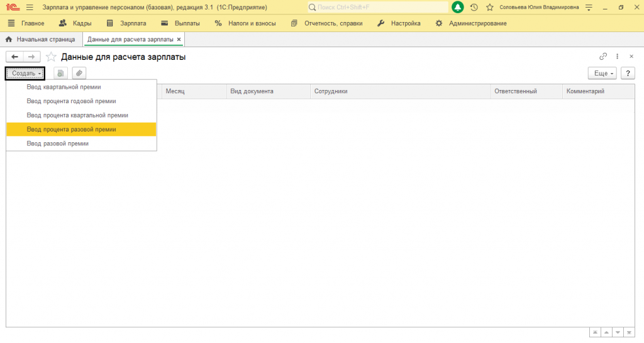This screenshot has height=343, width=644.
Task: Open the Зарплата menu section
Action: pyautogui.click(x=126, y=23)
